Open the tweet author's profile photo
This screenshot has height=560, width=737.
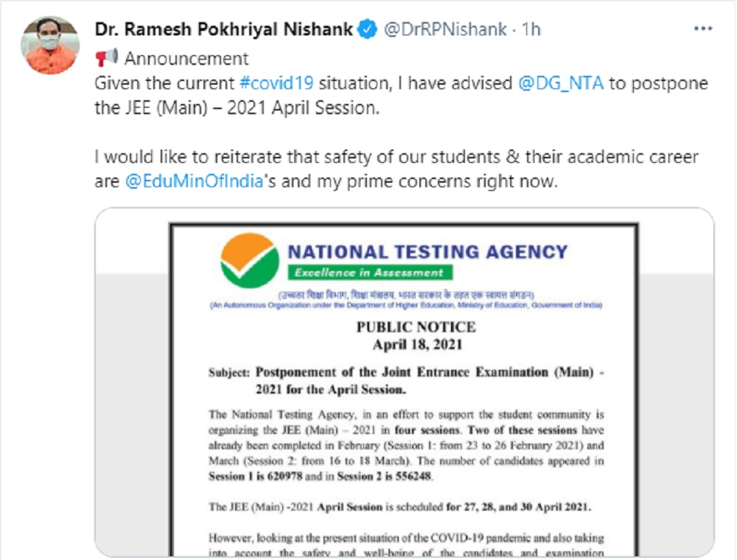tap(49, 45)
